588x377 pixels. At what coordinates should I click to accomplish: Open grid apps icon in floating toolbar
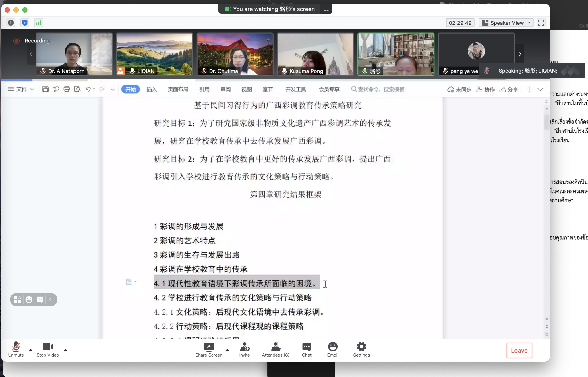[18, 299]
